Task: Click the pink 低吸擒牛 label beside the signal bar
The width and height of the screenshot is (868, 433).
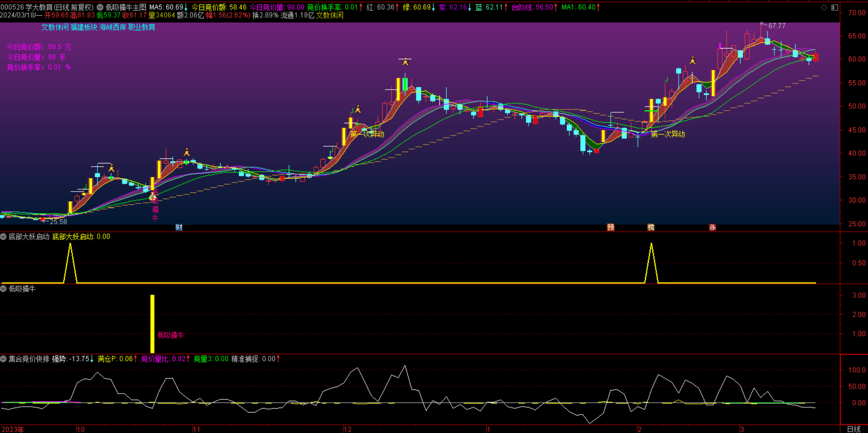Action: (170, 335)
